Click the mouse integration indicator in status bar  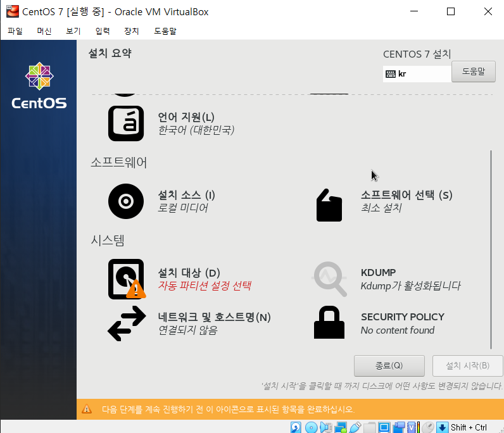pyautogui.click(x=428, y=427)
